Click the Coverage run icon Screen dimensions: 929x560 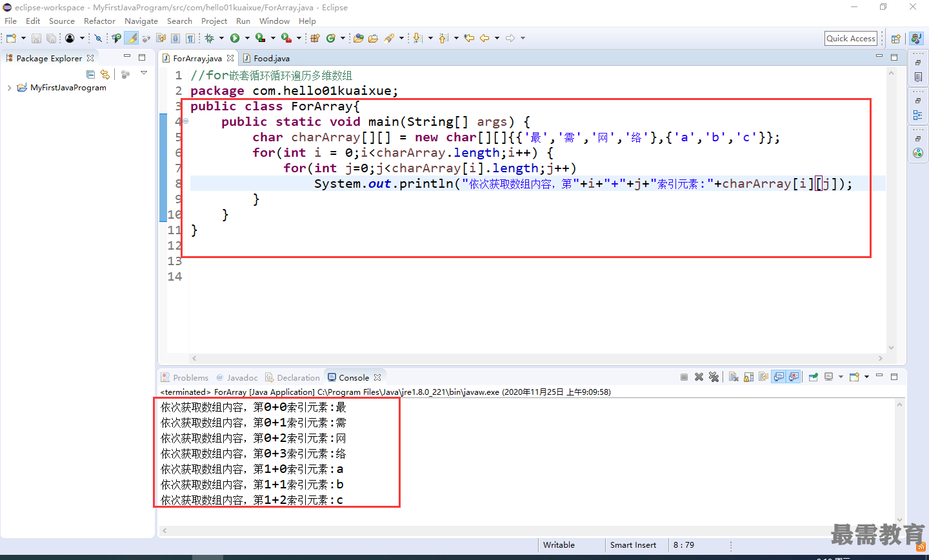260,38
